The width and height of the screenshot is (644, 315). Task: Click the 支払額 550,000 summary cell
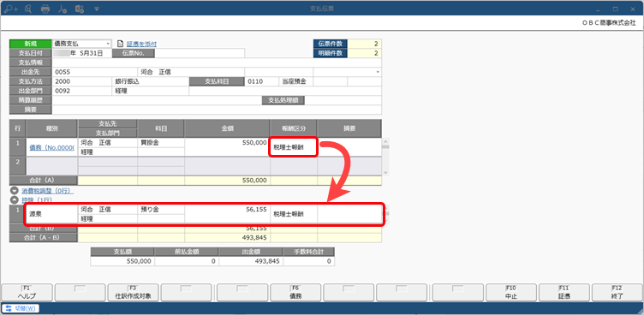122,261
